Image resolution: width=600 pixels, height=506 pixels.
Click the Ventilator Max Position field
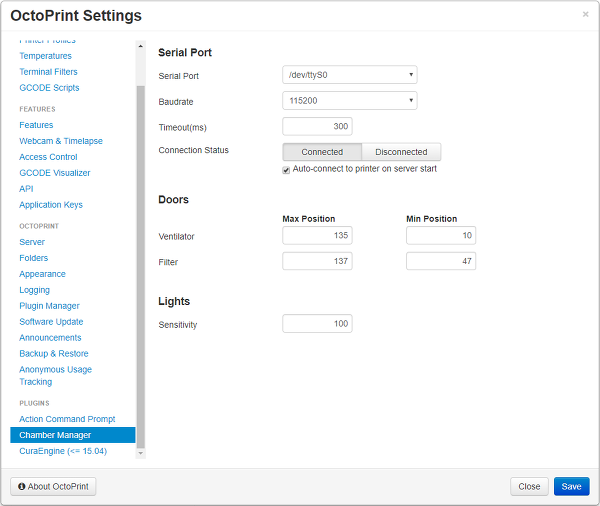(x=317, y=235)
